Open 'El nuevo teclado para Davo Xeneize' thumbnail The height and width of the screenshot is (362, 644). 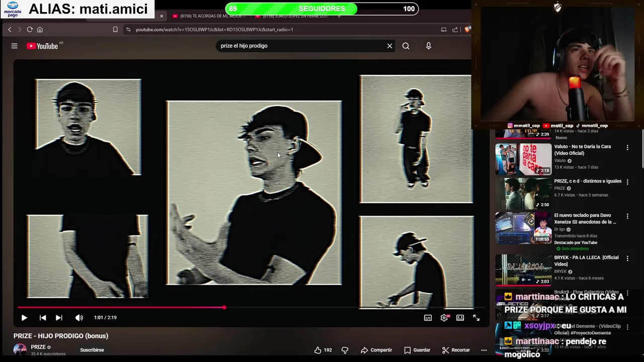[x=523, y=228]
